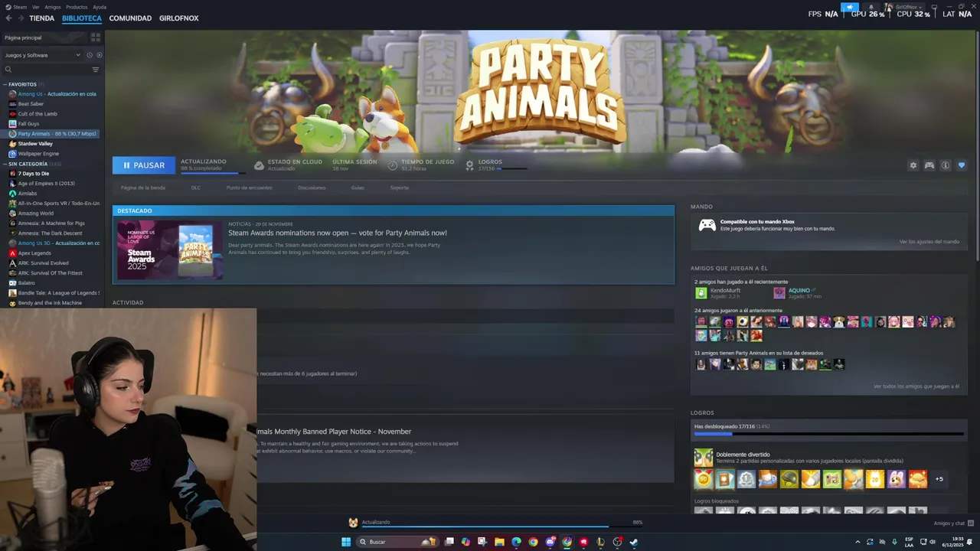Select Fall Guys in the sidebar
980x551 pixels.
(28, 124)
